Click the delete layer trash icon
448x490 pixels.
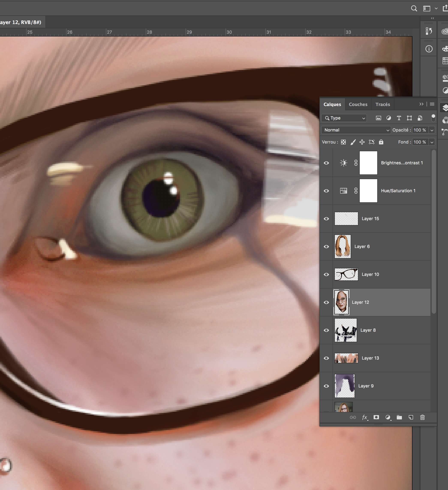[x=422, y=417]
